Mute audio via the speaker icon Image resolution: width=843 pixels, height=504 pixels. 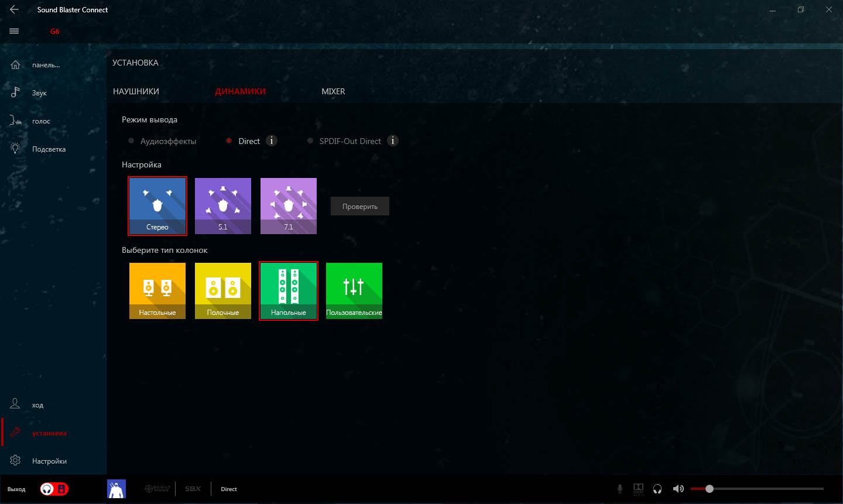[678, 489]
